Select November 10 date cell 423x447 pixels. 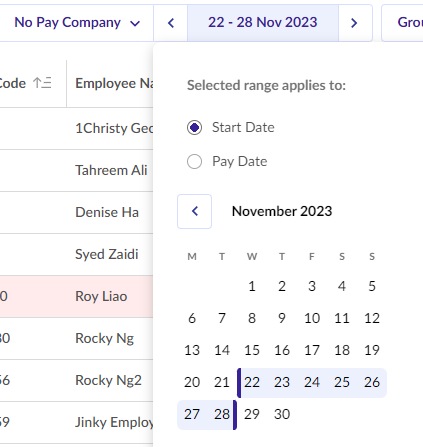pyautogui.click(x=312, y=318)
